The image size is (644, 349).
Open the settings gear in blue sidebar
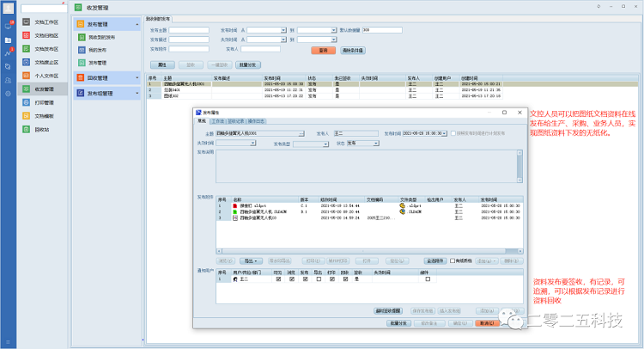pyautogui.click(x=9, y=94)
